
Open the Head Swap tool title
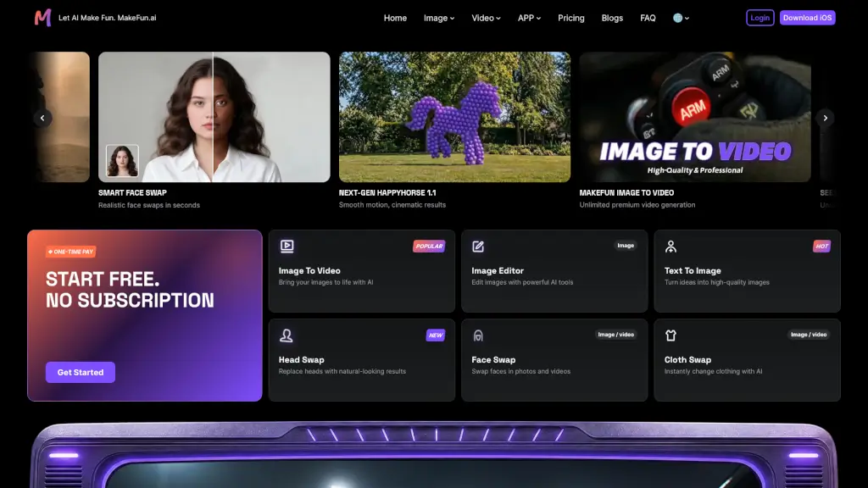pos(301,359)
